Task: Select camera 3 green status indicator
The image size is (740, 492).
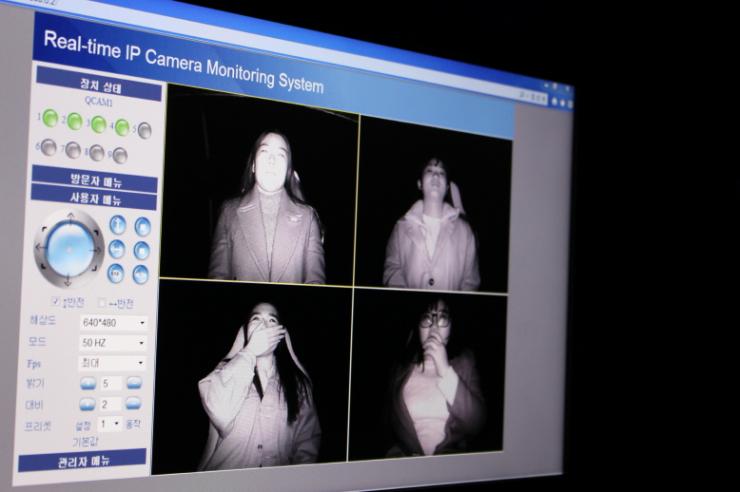Action: pos(99,125)
